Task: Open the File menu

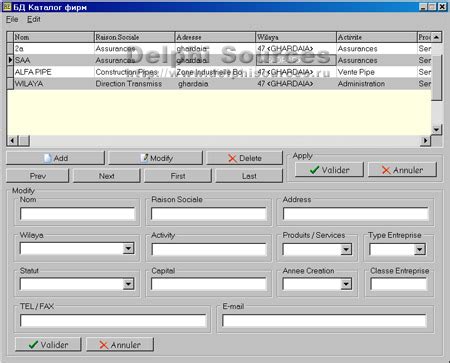Action: [x=12, y=19]
